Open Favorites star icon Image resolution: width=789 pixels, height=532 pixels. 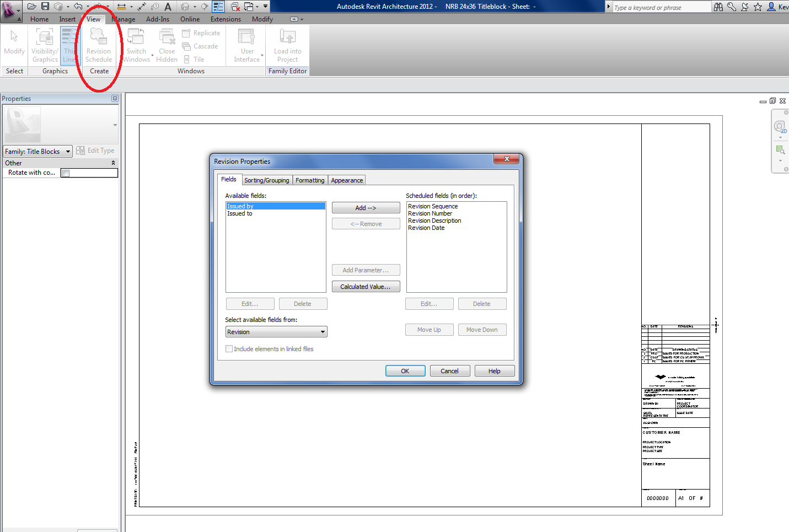[x=758, y=7]
